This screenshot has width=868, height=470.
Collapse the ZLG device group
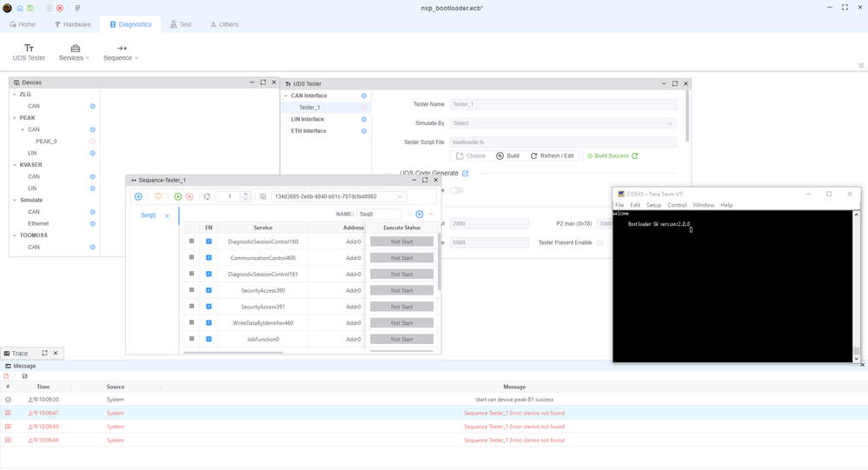pyautogui.click(x=15, y=95)
